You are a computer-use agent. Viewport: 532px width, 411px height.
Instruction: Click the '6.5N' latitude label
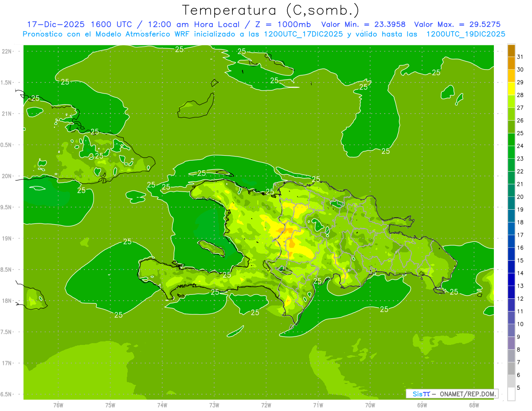(7, 394)
